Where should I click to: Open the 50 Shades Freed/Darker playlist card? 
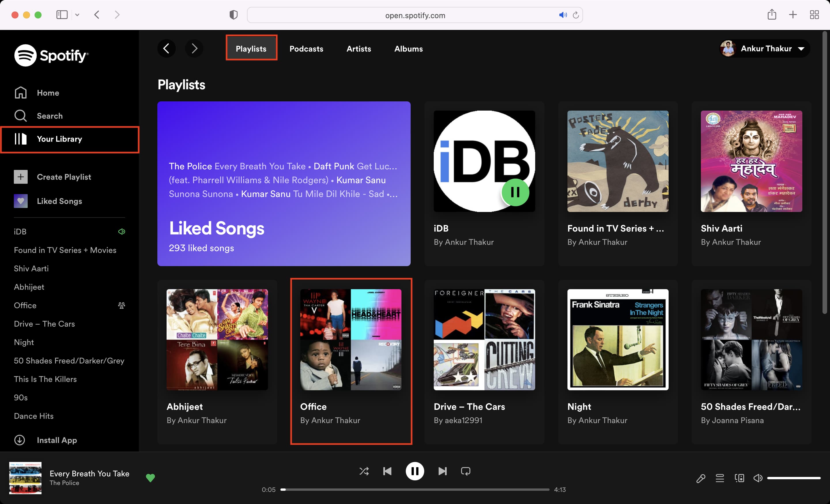tap(751, 362)
